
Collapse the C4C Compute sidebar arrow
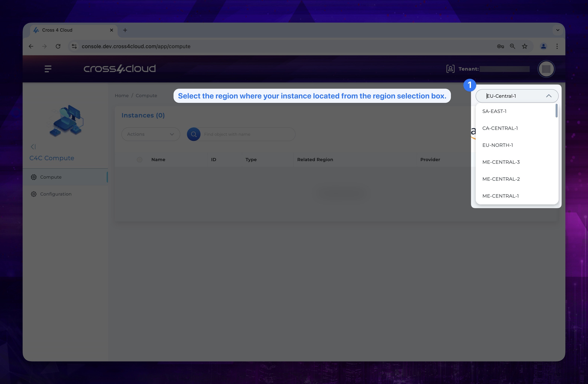33,147
